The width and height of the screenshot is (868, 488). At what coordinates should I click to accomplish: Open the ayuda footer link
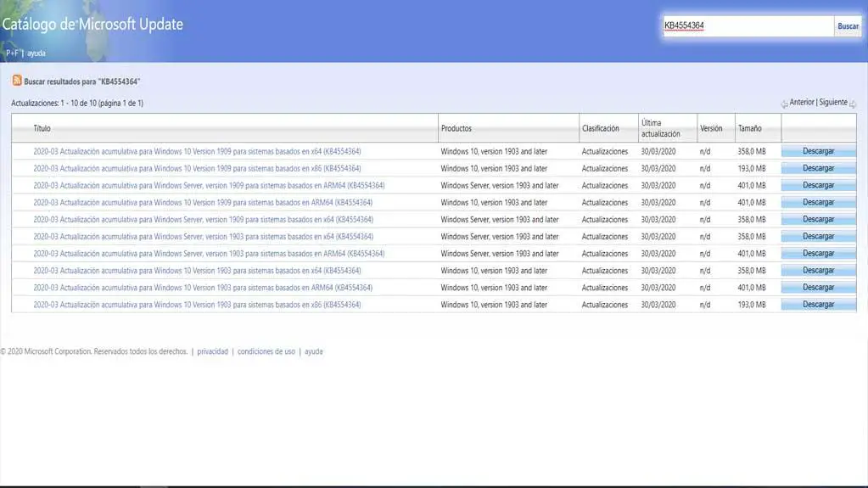tap(313, 351)
